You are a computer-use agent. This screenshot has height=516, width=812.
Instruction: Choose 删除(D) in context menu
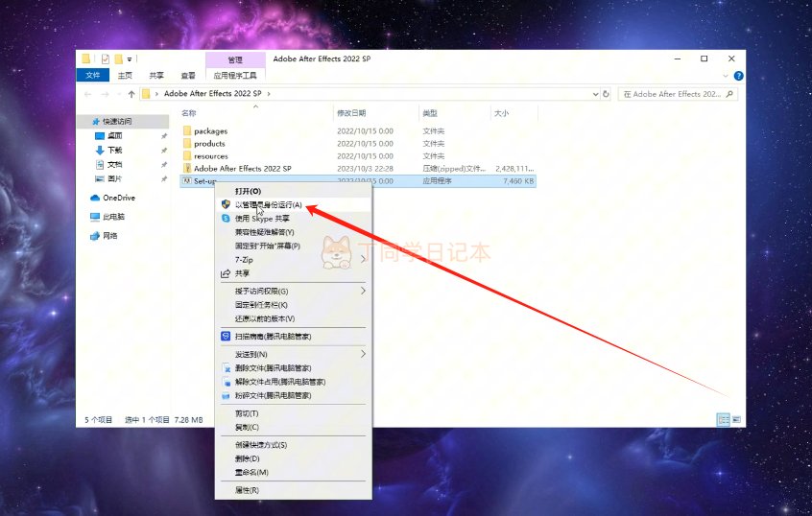pos(294,458)
